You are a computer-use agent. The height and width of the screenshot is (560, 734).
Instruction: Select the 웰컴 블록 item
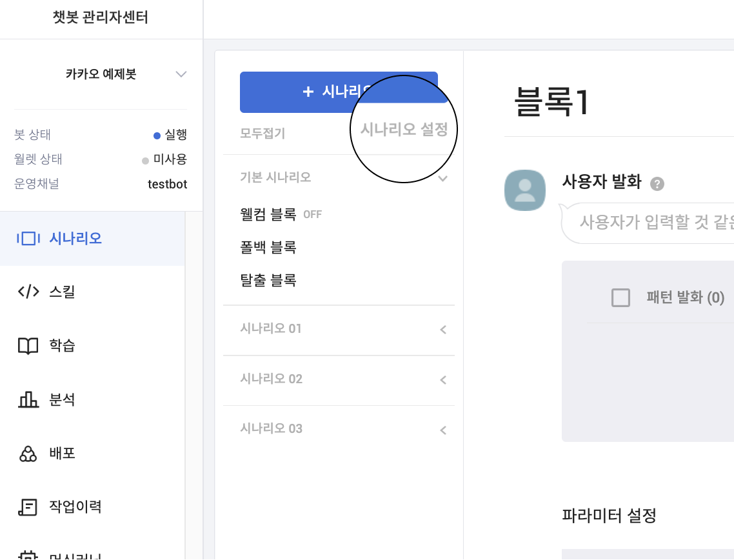click(x=268, y=214)
